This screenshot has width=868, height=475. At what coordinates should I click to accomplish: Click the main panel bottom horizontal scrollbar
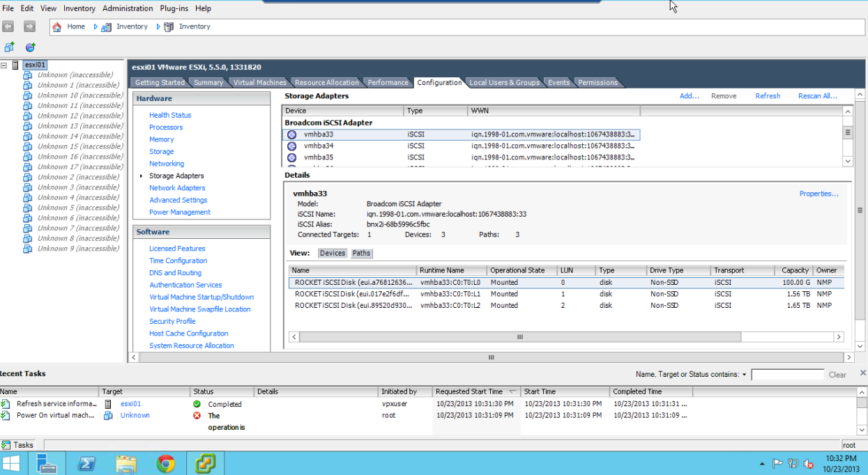pyautogui.click(x=491, y=357)
